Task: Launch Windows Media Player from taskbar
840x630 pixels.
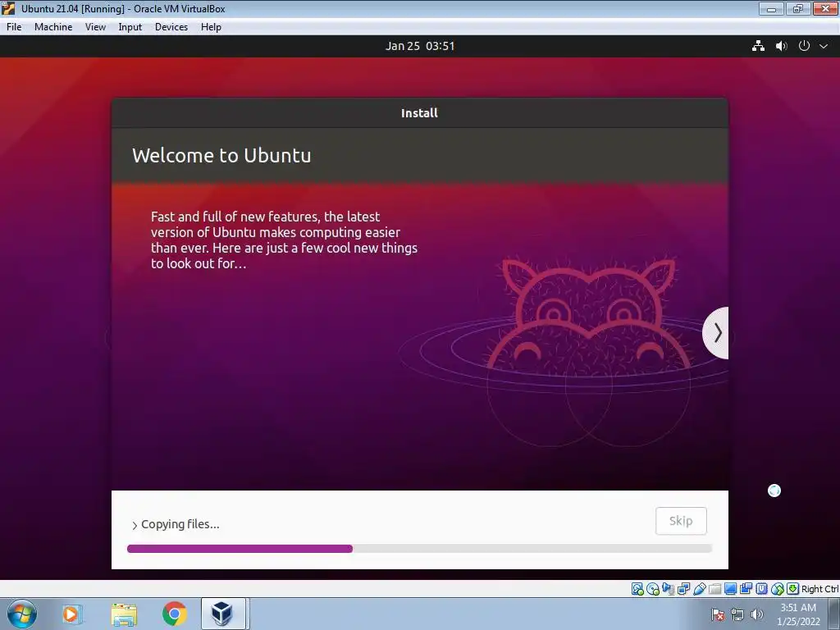Action: pos(72,614)
